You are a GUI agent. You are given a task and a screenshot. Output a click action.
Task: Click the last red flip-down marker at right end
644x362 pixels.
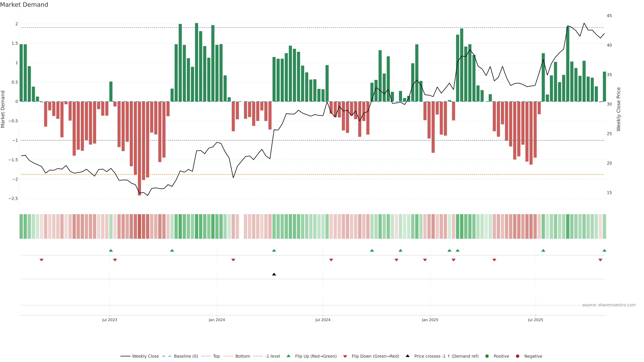600,260
